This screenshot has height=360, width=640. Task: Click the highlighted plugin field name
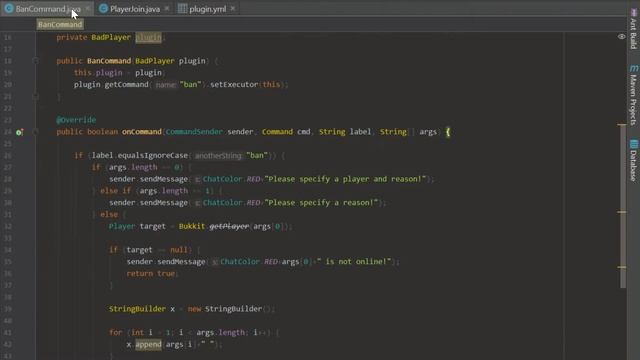pyautogui.click(x=148, y=37)
